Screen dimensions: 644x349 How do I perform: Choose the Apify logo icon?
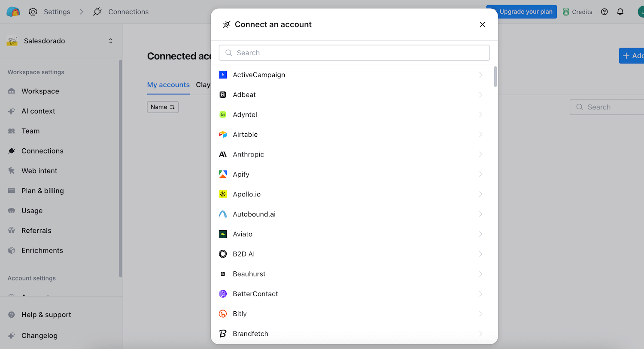[x=223, y=174]
